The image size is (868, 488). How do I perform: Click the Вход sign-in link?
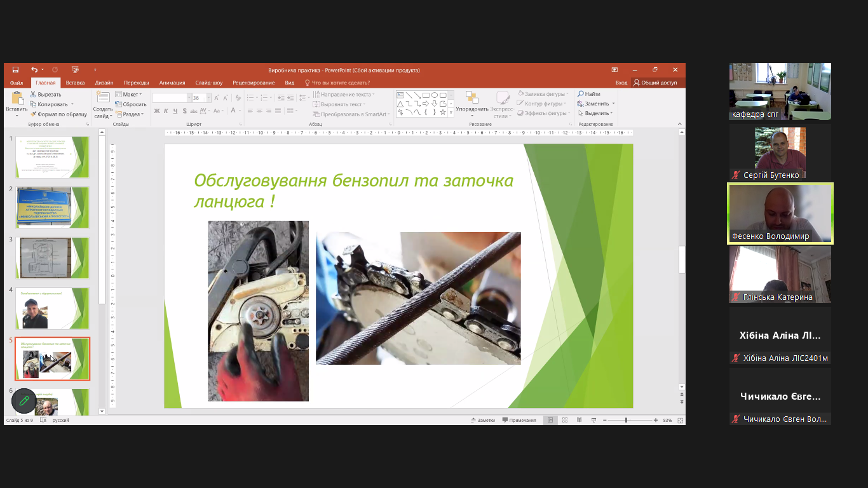tap(621, 83)
